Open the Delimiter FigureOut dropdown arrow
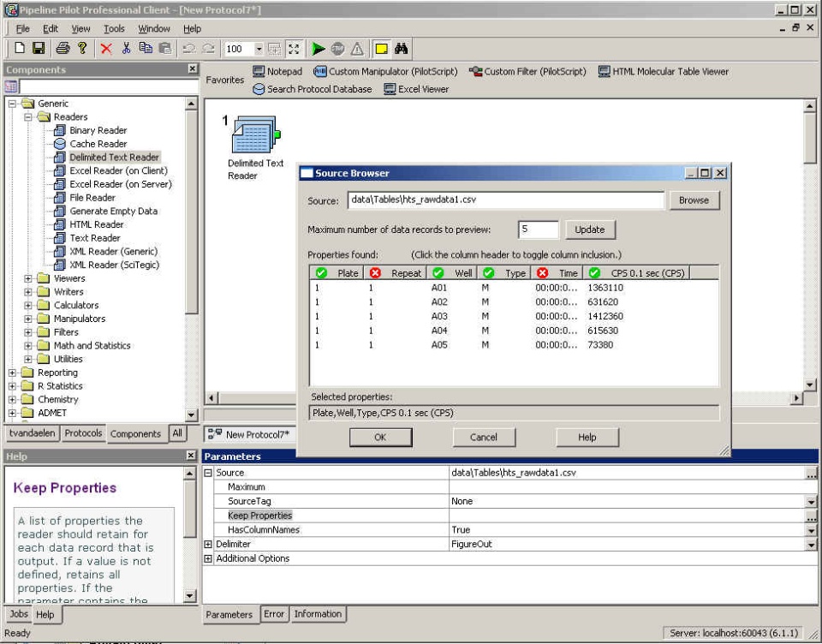Screen dimensions: 822x644 pyautogui.click(x=811, y=545)
